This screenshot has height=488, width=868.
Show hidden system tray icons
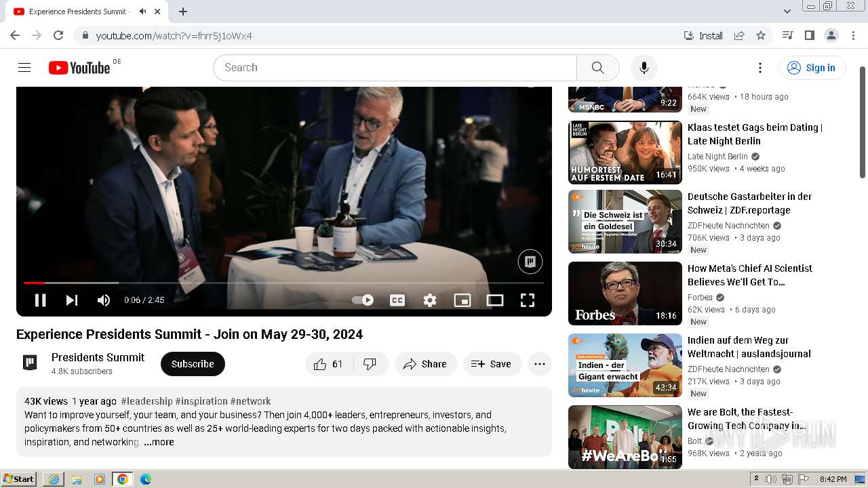[x=757, y=479]
